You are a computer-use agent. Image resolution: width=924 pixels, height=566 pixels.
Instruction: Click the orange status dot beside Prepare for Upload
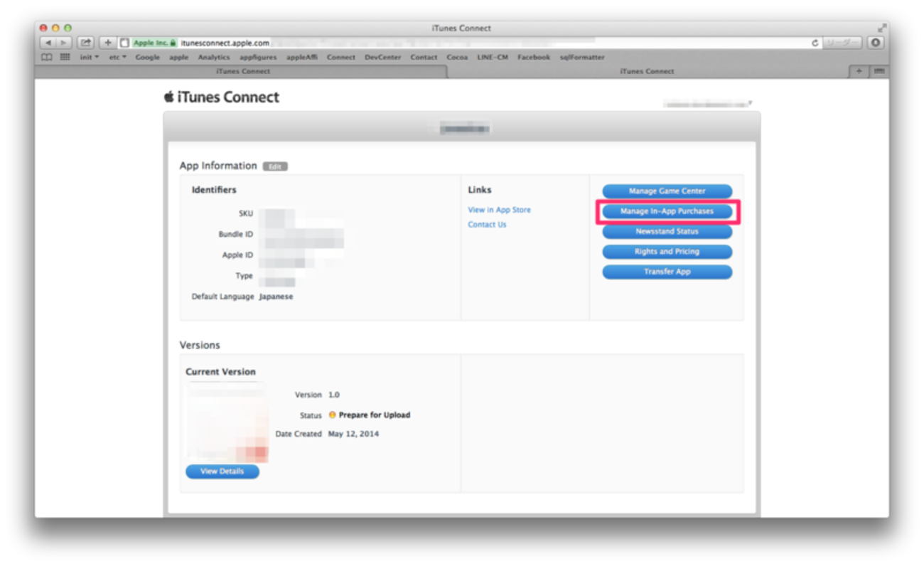pos(332,415)
